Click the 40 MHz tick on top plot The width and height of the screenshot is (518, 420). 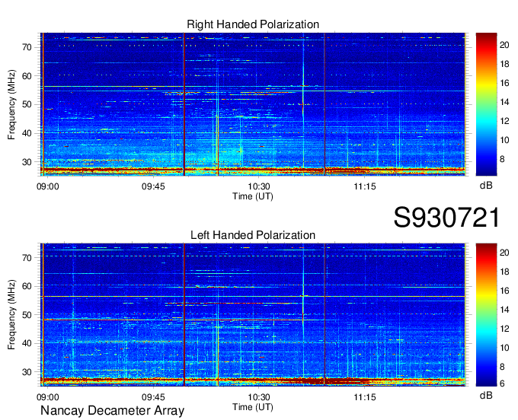[27, 134]
